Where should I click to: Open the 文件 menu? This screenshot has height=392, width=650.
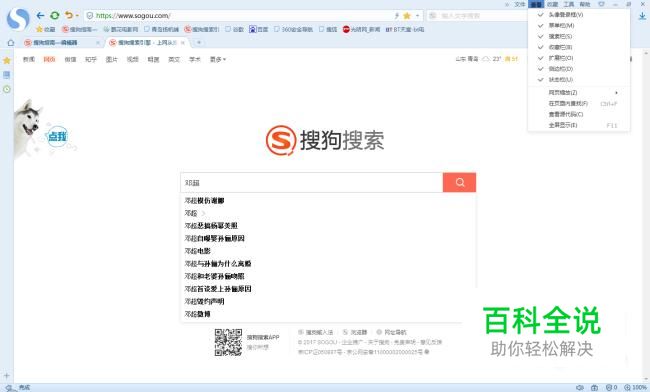(x=520, y=4)
